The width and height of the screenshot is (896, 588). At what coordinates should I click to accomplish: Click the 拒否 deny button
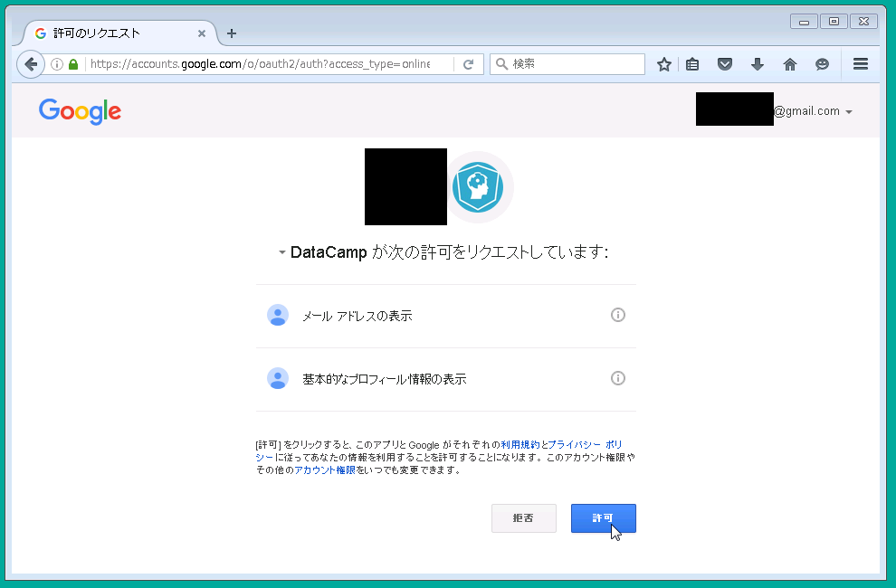523,518
